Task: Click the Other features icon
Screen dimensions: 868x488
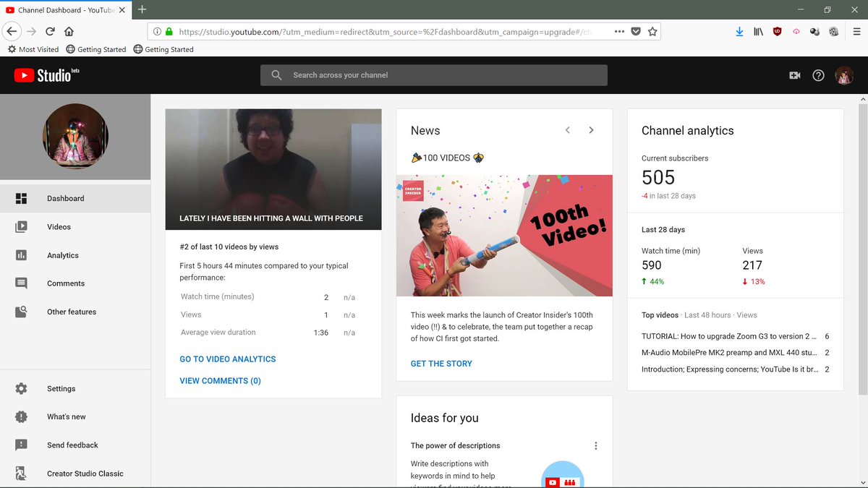Action: (21, 312)
